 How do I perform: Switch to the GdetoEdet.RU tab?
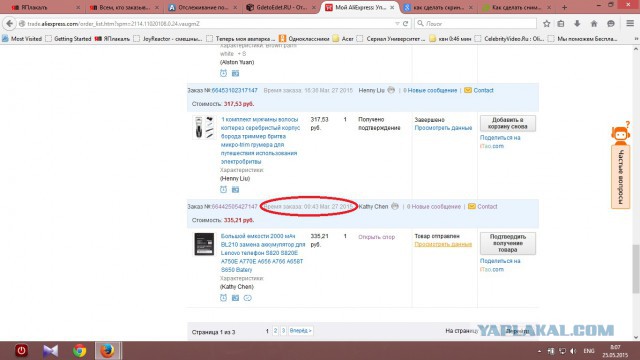281,7
